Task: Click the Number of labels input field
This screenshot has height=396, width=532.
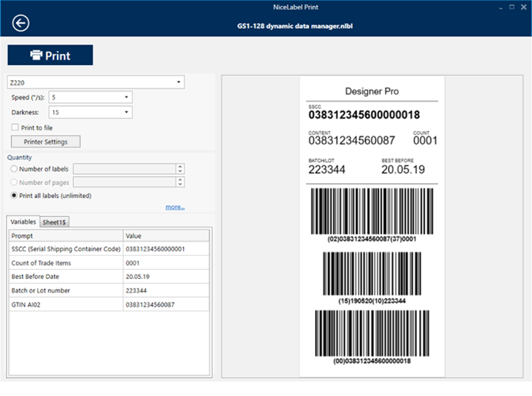Action: 124,169
